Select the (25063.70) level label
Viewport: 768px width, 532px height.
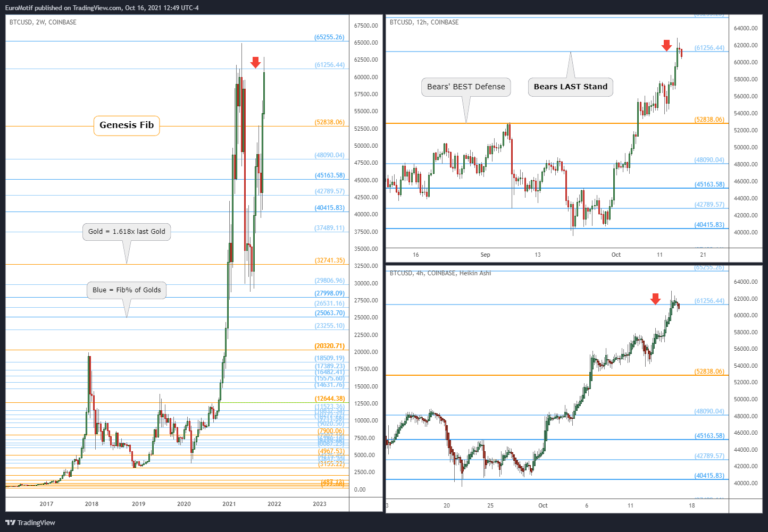tap(330, 313)
